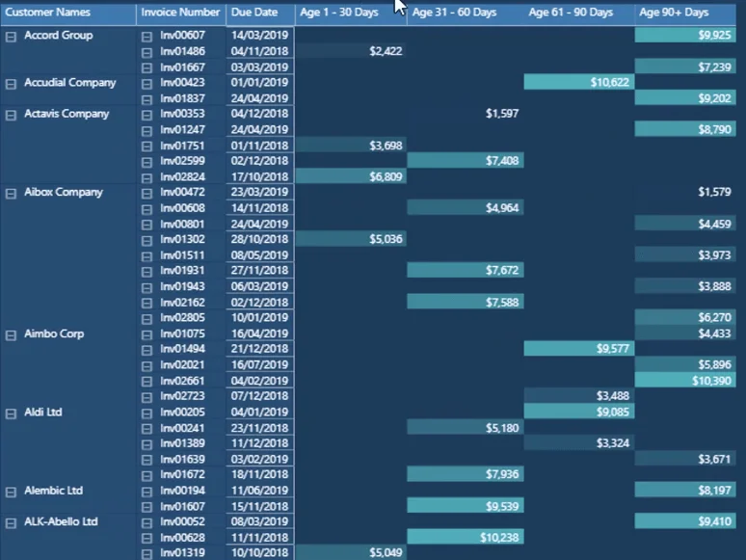This screenshot has height=560, width=746.
Task: Collapse invoice Inv01389 row
Action: pyautogui.click(x=147, y=445)
